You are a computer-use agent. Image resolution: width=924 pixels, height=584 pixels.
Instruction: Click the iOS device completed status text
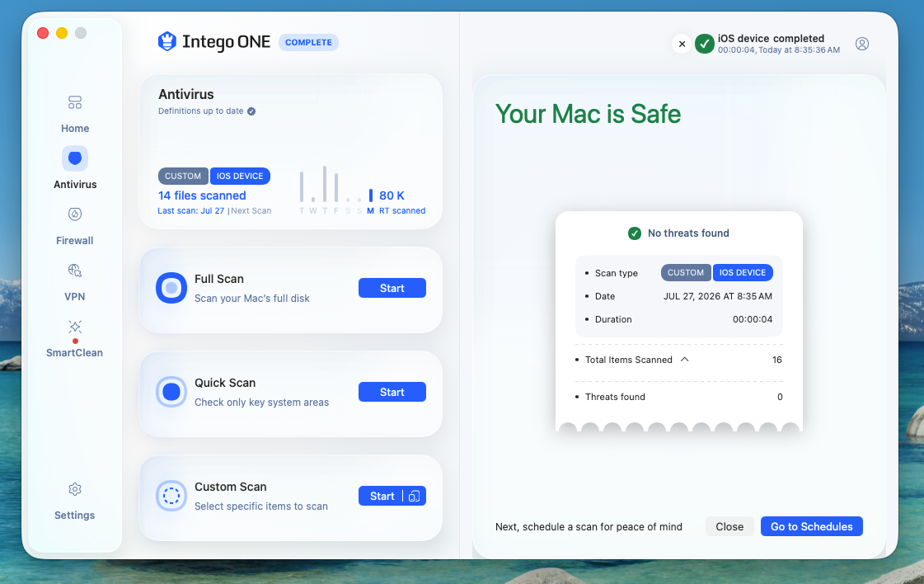click(771, 38)
